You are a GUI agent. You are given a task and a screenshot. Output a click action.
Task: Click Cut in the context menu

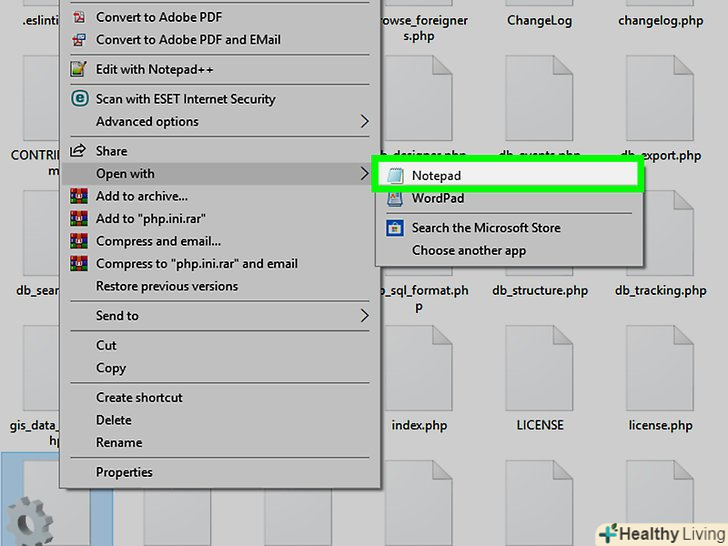point(220,345)
